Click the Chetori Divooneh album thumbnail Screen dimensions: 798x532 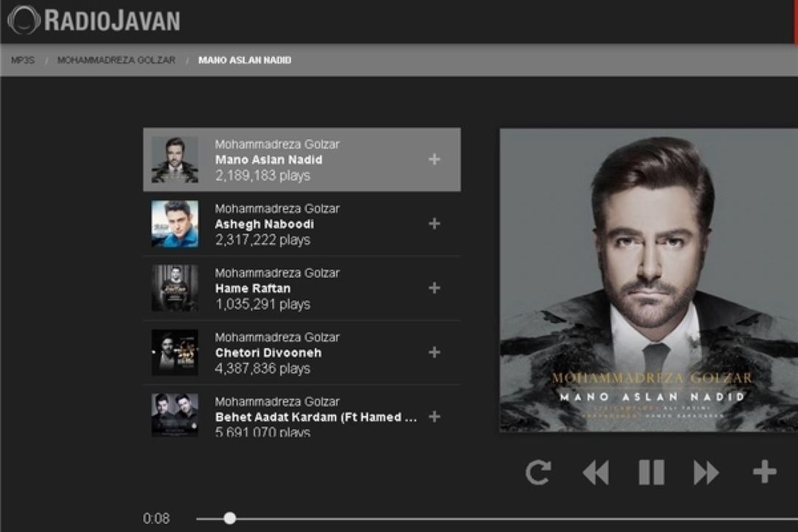coord(175,352)
